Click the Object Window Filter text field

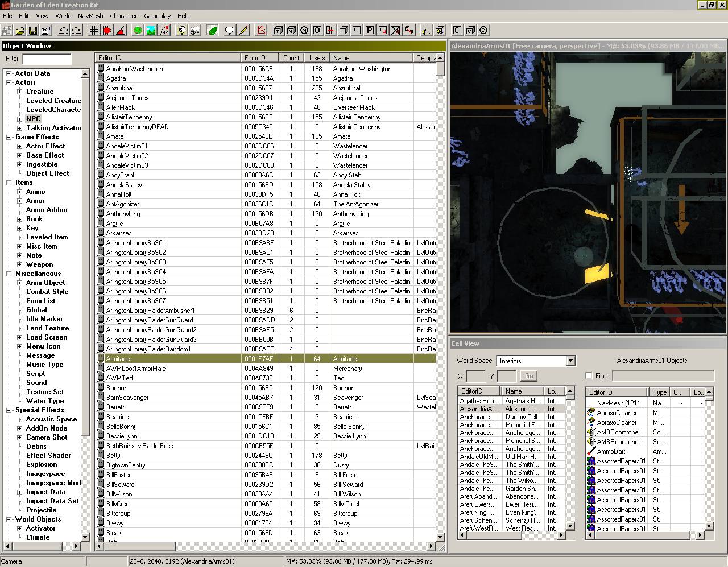click(47, 59)
